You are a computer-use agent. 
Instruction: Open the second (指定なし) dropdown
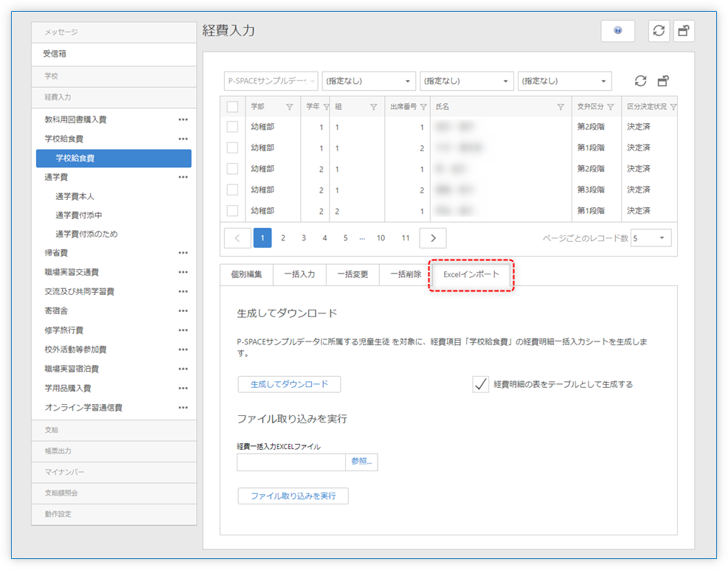467,81
